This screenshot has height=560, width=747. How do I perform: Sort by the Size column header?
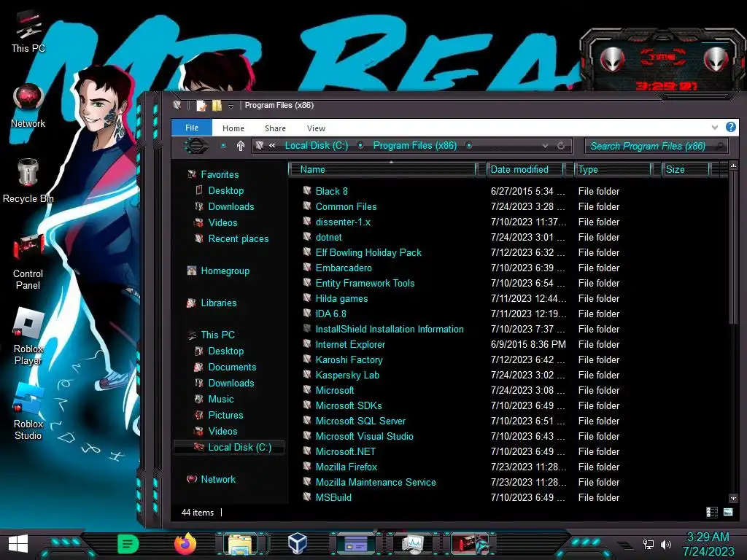point(686,169)
